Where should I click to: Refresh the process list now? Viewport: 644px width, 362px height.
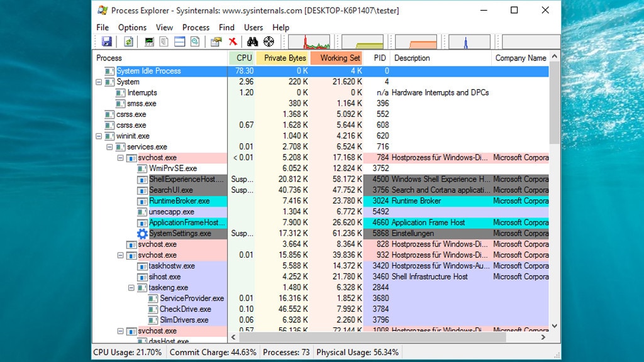128,41
